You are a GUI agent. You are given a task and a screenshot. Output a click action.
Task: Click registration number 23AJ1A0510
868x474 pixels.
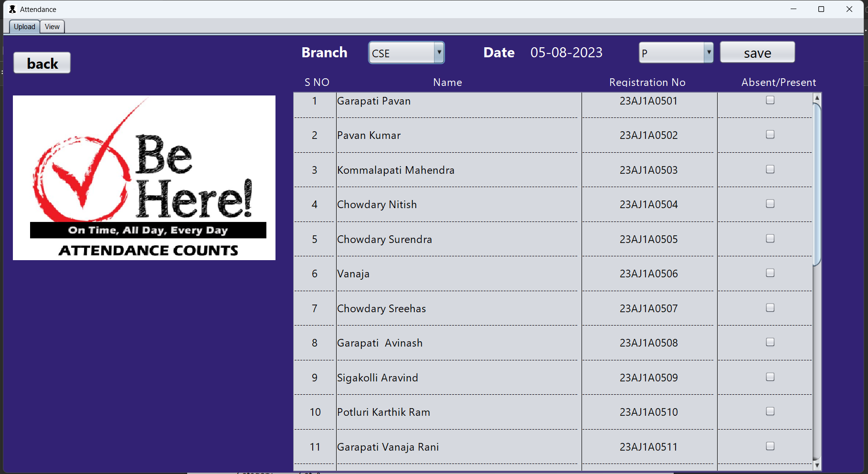pos(648,412)
